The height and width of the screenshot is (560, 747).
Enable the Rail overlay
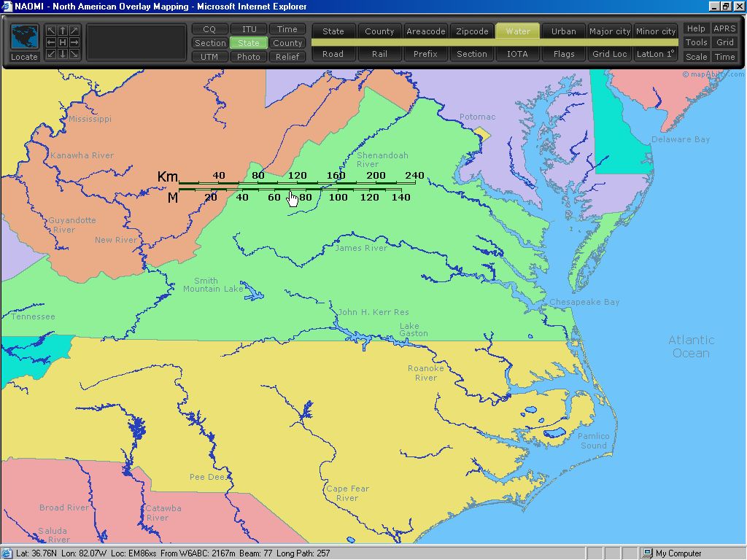coord(379,54)
